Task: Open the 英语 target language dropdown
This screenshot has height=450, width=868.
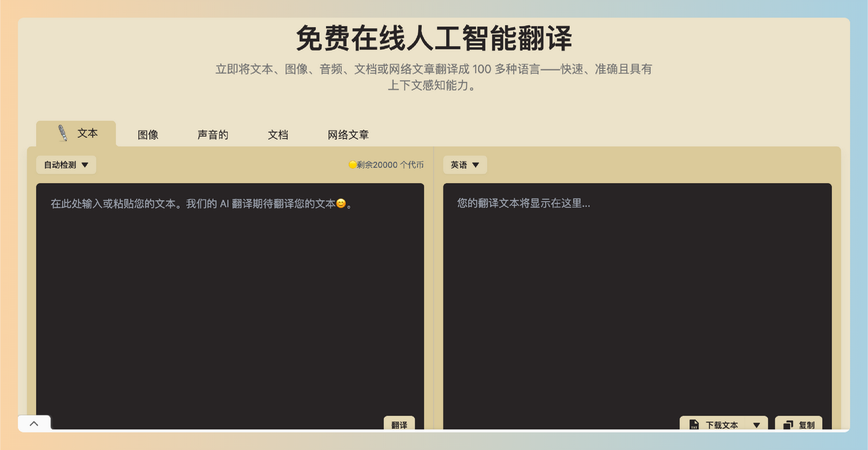Action: pos(465,164)
